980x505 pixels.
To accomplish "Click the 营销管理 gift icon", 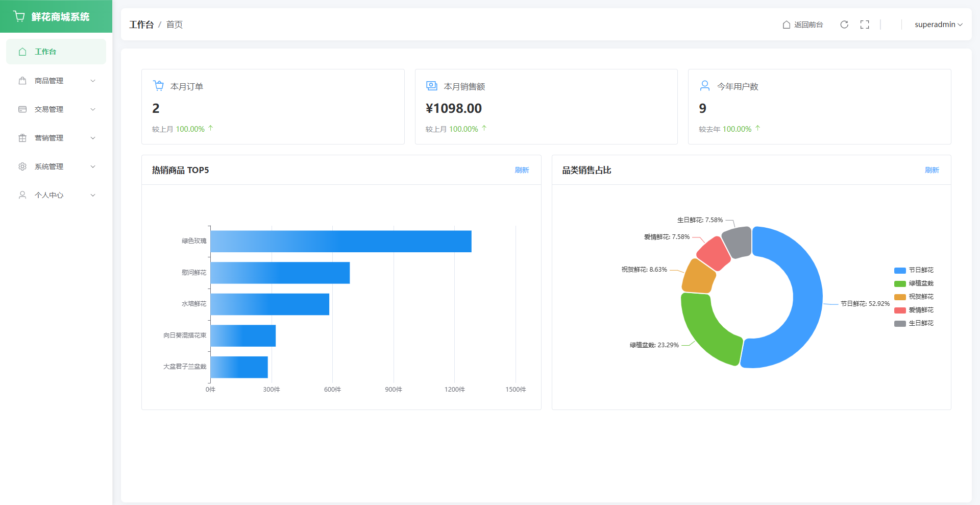I will click(22, 138).
